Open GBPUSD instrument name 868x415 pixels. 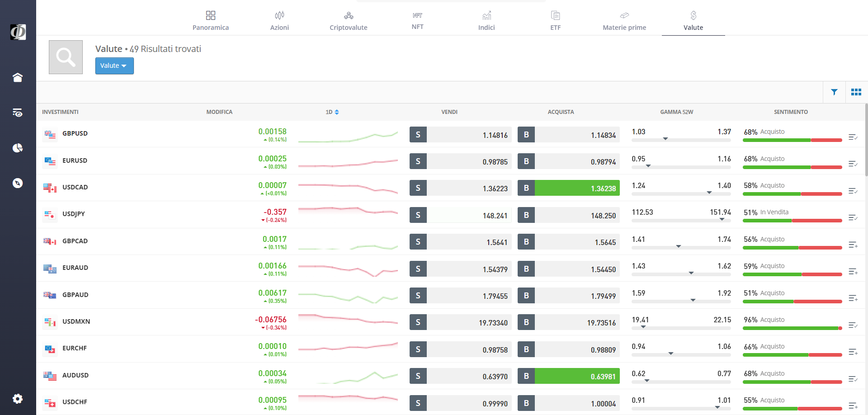point(75,133)
